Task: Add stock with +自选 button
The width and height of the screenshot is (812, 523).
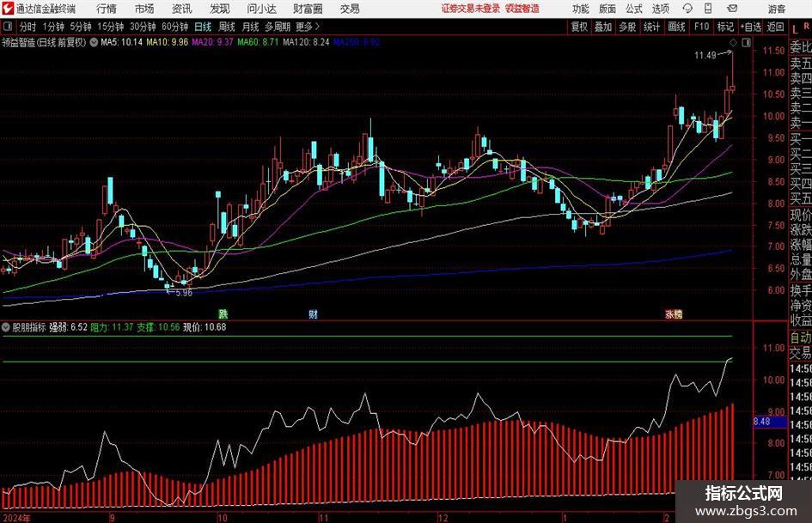Action: click(750, 27)
